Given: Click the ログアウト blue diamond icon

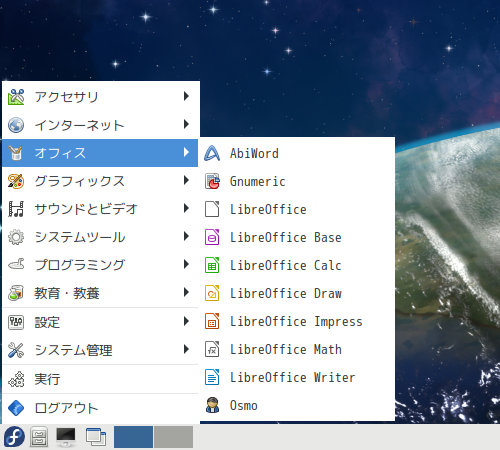Looking at the screenshot, I should (x=16, y=408).
